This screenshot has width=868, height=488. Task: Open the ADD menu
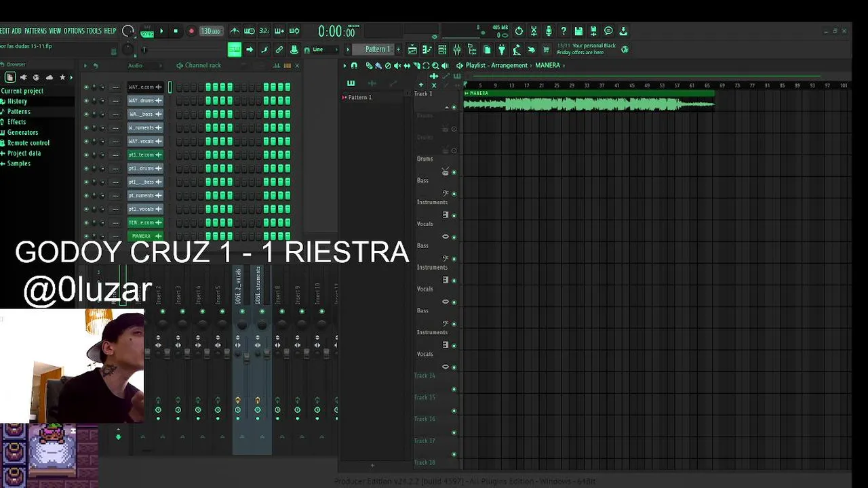[x=16, y=31]
